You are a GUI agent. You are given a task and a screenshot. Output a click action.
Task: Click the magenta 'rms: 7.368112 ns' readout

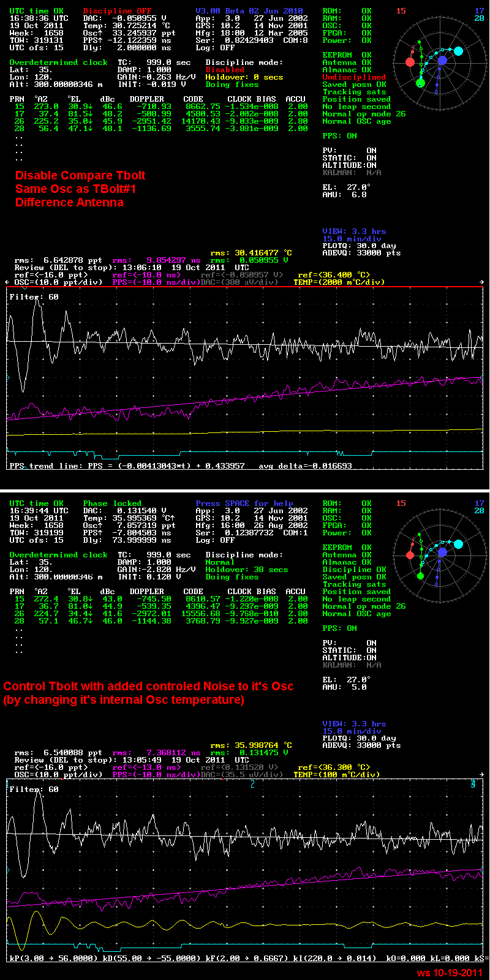[156, 753]
